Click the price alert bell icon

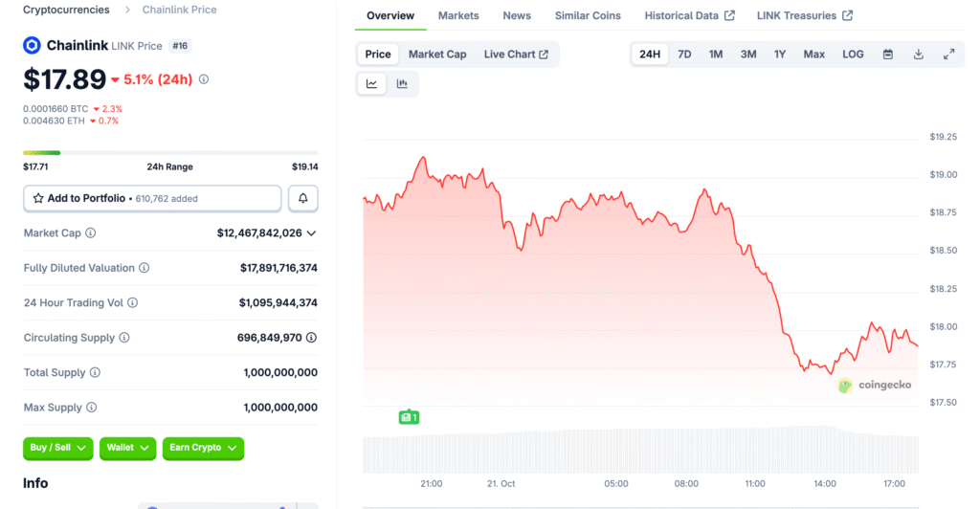[302, 198]
